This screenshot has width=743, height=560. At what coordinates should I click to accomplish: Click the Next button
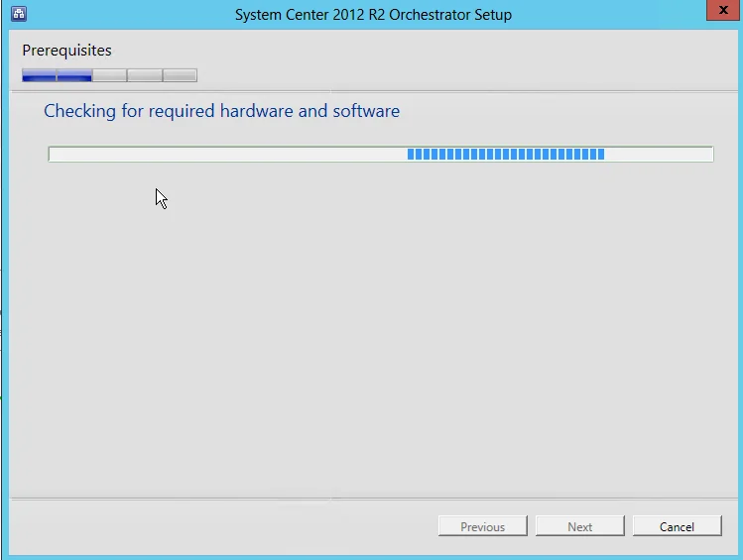click(x=579, y=526)
